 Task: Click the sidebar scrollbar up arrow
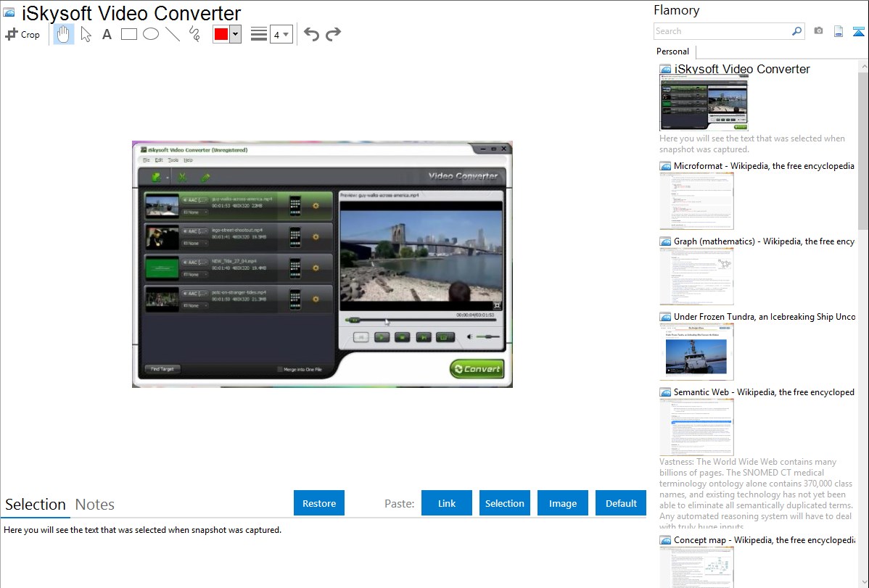[x=863, y=67]
